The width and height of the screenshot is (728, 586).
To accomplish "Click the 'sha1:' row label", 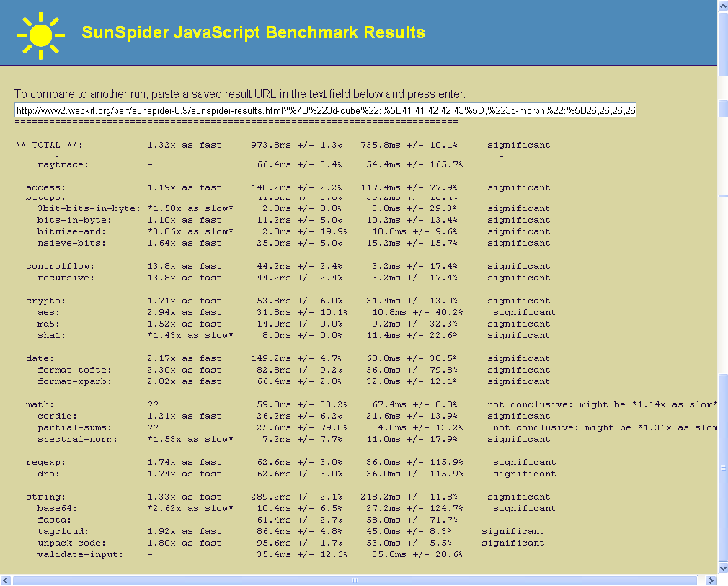I will (x=51, y=336).
